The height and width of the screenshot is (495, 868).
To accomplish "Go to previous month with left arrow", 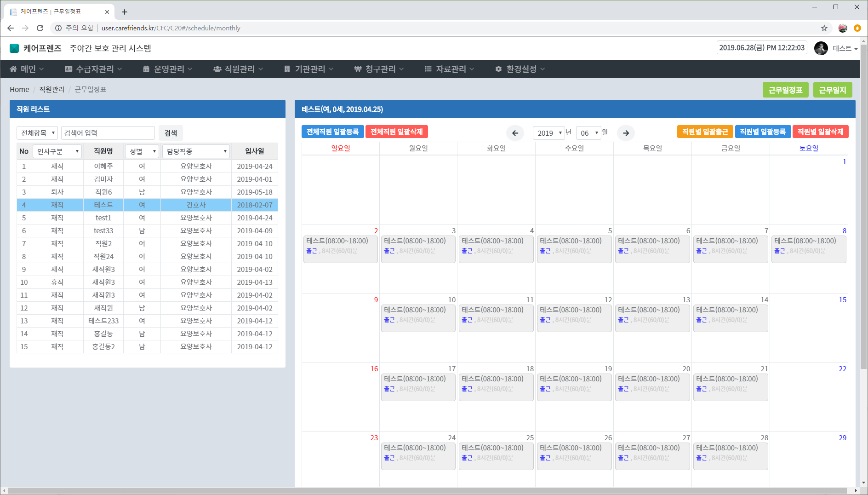I will pos(515,133).
